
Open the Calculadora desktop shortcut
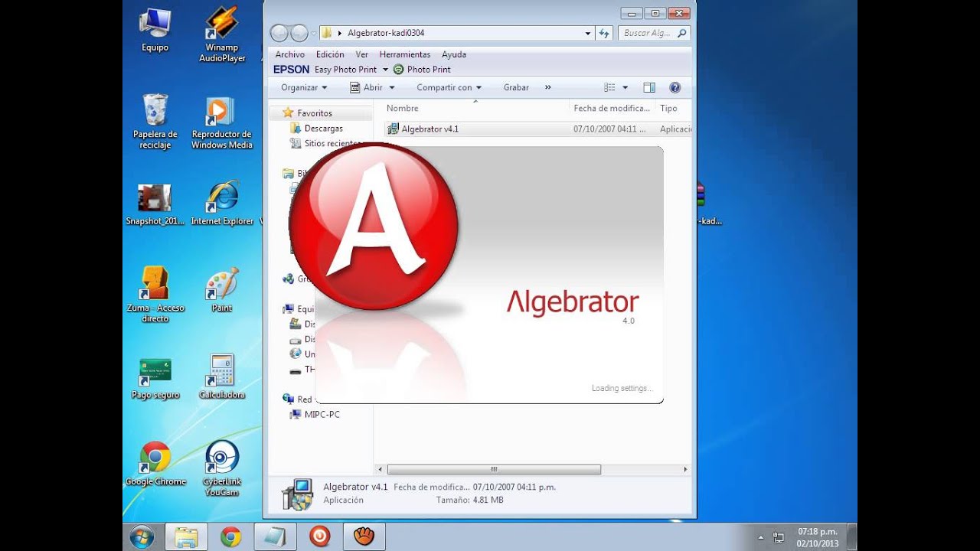pos(222,377)
